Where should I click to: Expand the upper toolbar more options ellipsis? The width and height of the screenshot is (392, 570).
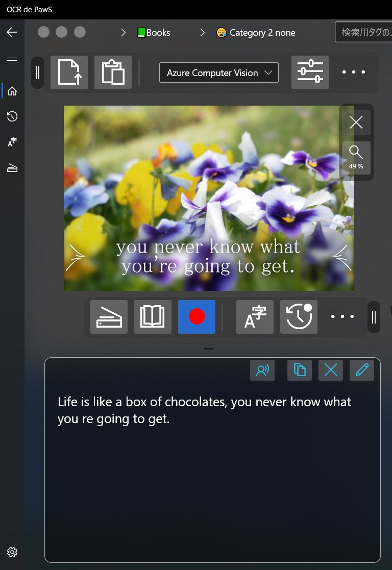point(354,72)
